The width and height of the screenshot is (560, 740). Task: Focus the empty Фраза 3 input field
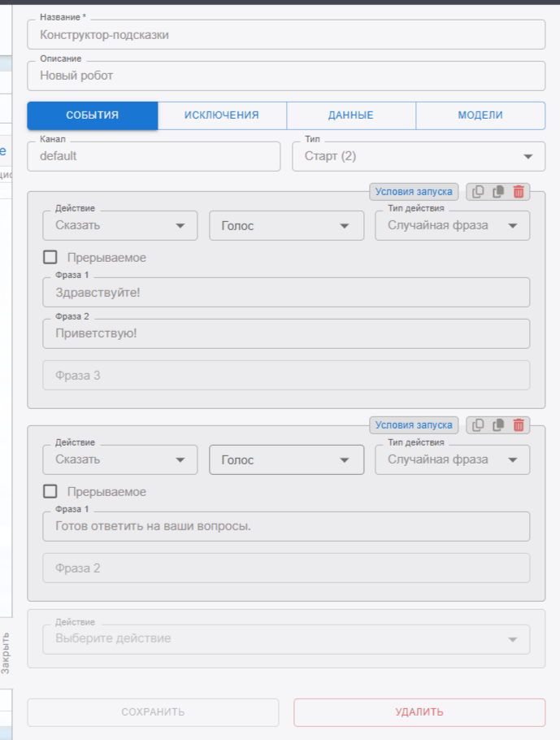[x=285, y=376]
